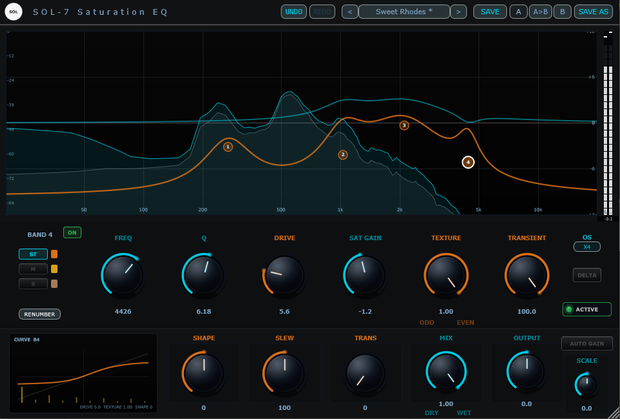
Task: Click the EVEN texture label
Action: click(465, 323)
